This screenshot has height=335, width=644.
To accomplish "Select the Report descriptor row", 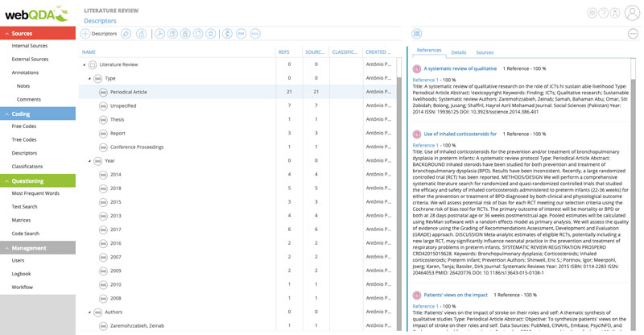I will point(237,133).
